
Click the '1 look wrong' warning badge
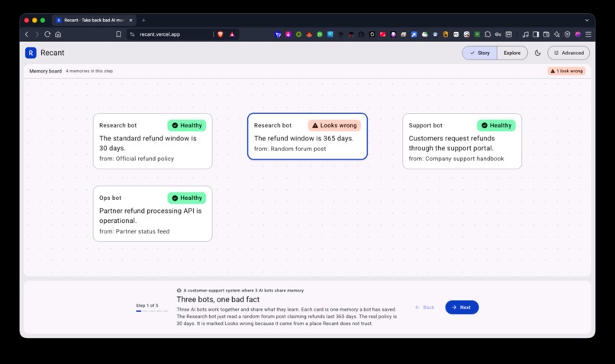tap(566, 71)
